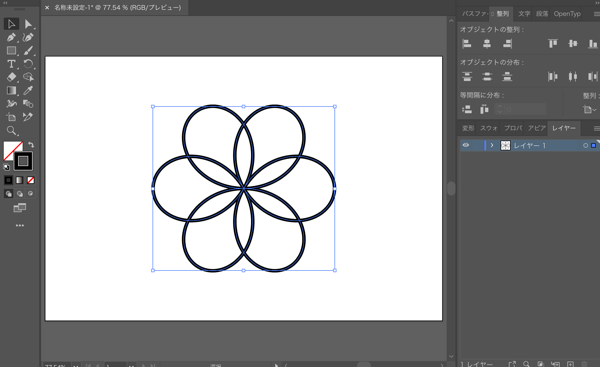The width and height of the screenshot is (600, 367).
Task: Expand the レイヤー 1 layer
Action: click(492, 145)
